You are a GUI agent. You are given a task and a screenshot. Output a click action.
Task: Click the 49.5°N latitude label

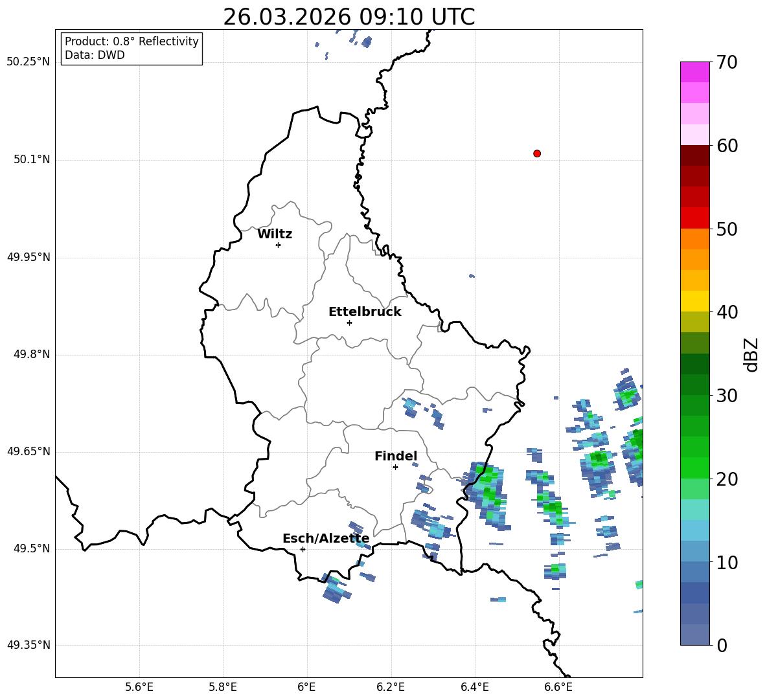click(x=32, y=548)
